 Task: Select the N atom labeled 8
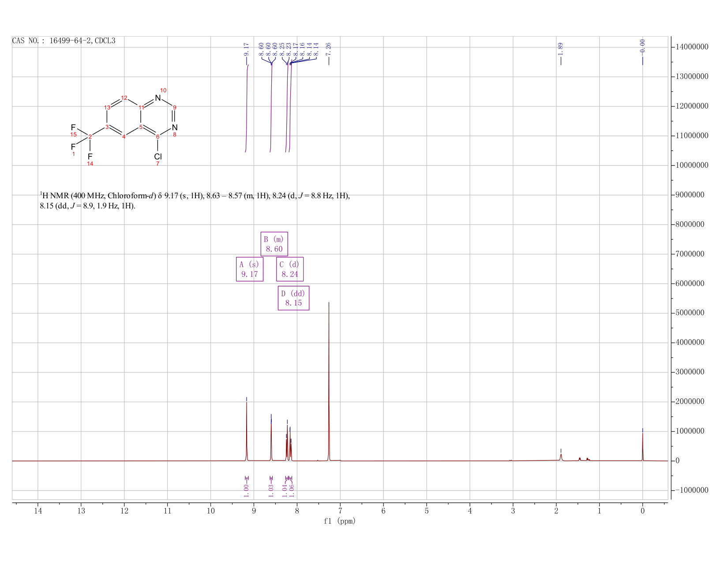[x=174, y=127]
